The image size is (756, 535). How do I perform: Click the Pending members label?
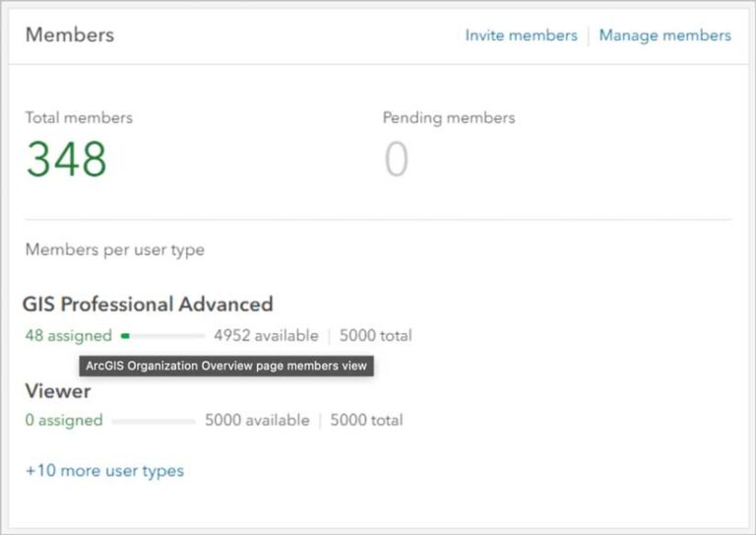pos(449,117)
